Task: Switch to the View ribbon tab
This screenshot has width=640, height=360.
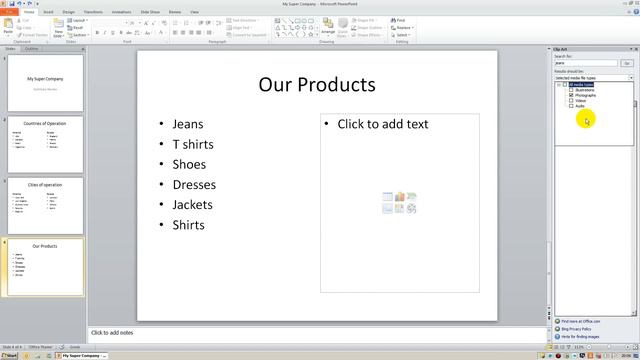Action: pyautogui.click(x=195, y=12)
